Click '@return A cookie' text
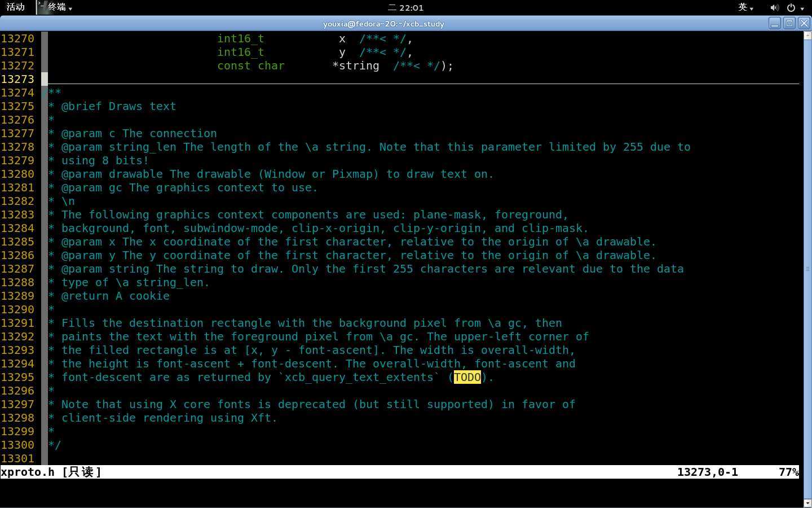The width and height of the screenshot is (812, 508). 115,296
